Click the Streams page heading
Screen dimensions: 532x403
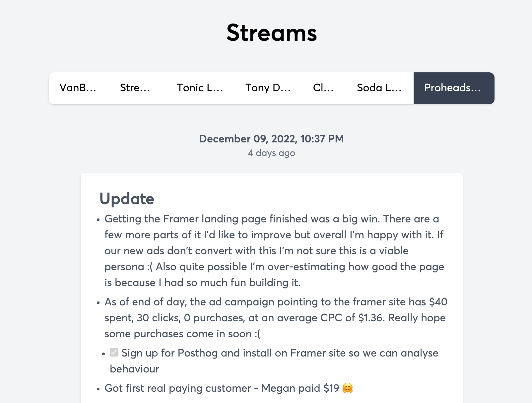[272, 33]
